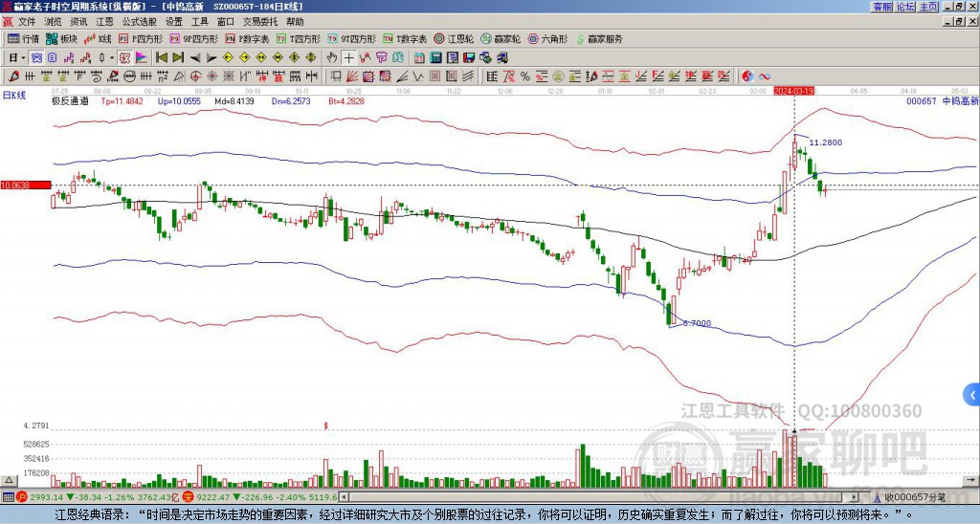Open the T数字表 tool
This screenshot has height=524, width=980.
pos(405,38)
